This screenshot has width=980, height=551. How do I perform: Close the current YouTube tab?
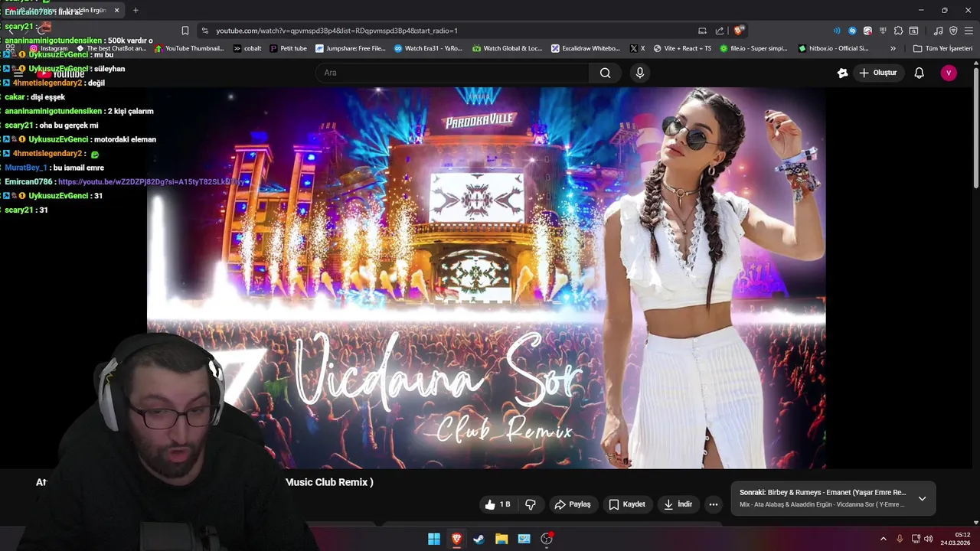point(116,10)
